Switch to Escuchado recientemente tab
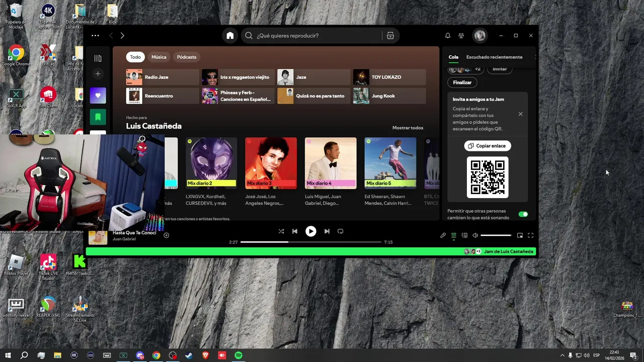Viewport: 644px width, 362px height. [494, 57]
